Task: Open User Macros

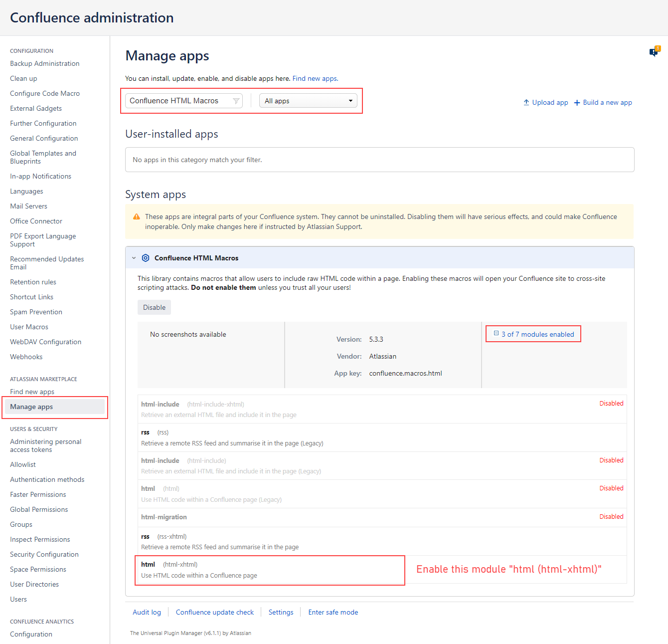Action: point(29,327)
